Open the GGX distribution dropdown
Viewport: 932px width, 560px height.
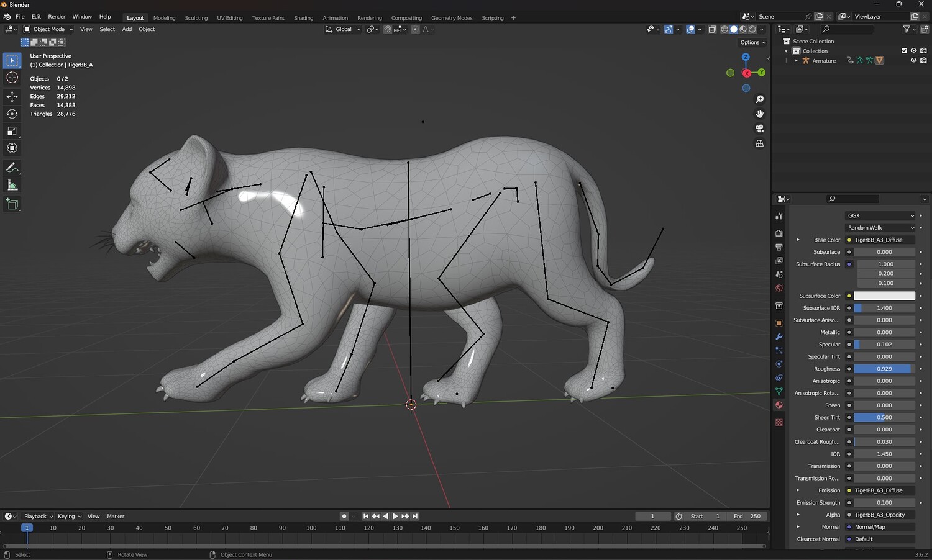pos(881,215)
